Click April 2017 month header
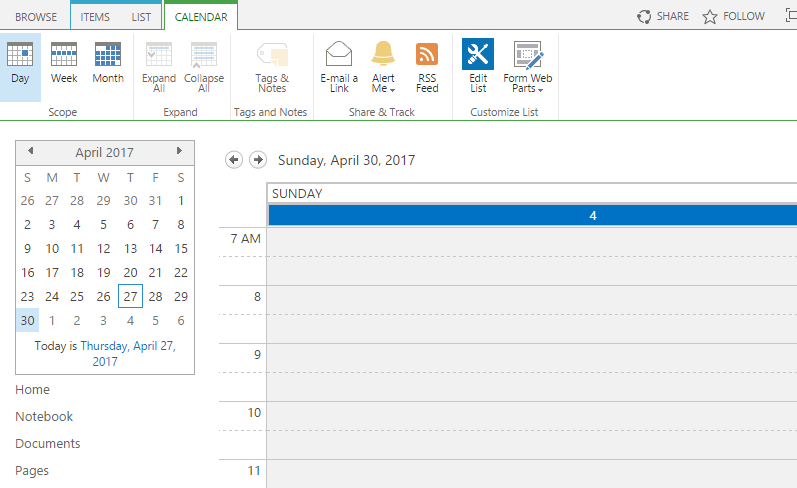 pyautogui.click(x=105, y=152)
